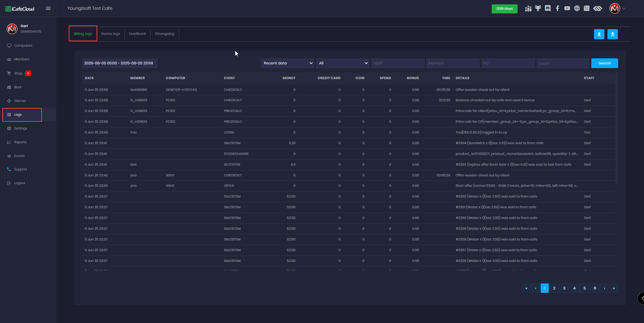Open the account chevron next to the avatar
Image resolution: width=644 pixels, height=323 pixels.
pos(624,9)
